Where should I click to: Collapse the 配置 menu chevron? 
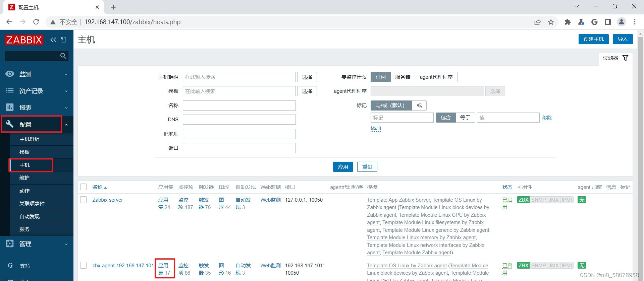66,125
